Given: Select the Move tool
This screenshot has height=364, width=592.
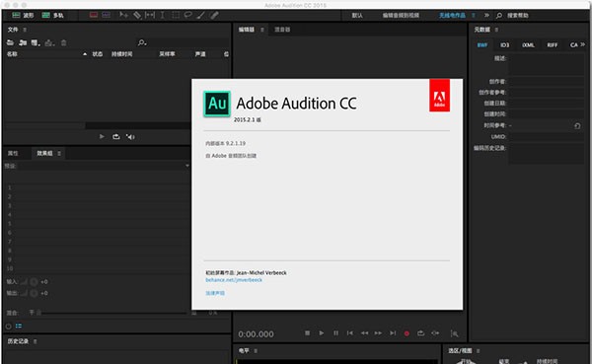Looking at the screenshot, I should (x=123, y=15).
